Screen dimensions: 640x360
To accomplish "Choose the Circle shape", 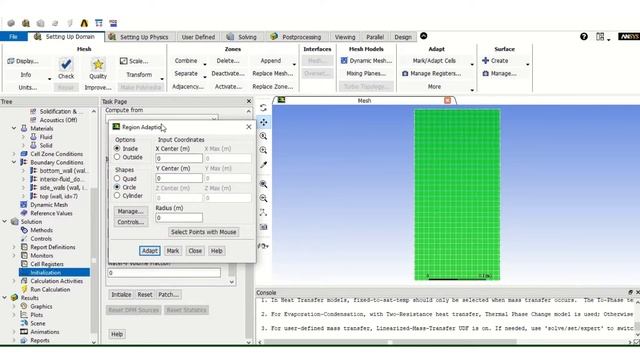I will click(117, 187).
